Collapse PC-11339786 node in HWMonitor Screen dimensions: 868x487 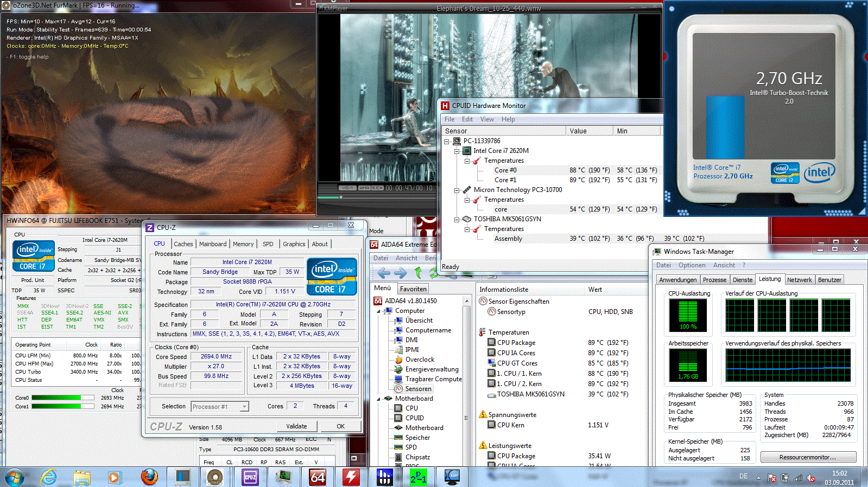pos(447,141)
